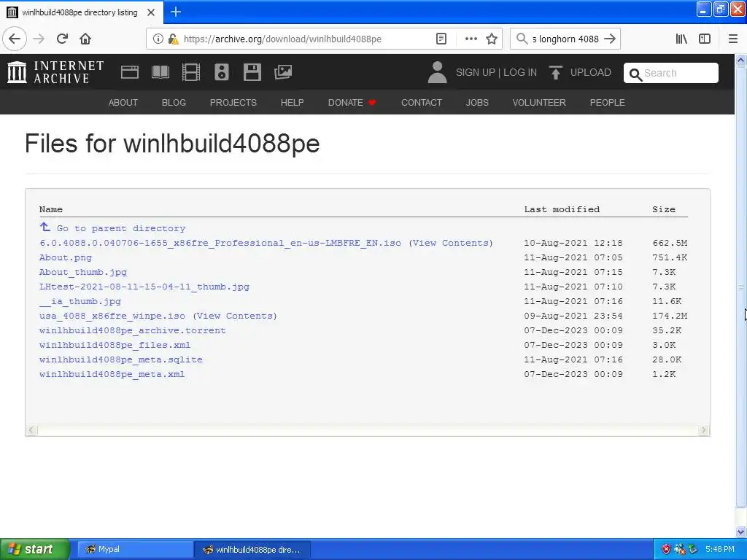Viewport: 747px width, 560px height.
Task: Reload the page with the refresh icon
Action: [63, 39]
